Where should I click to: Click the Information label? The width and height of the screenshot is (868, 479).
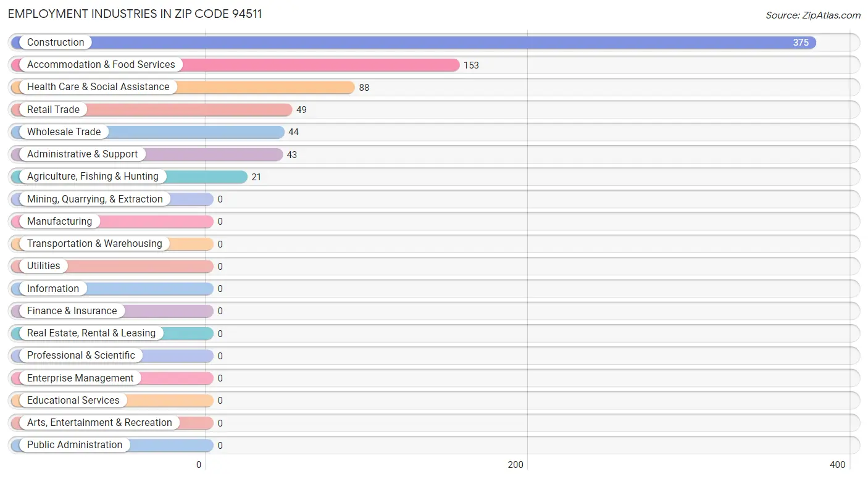53,289
